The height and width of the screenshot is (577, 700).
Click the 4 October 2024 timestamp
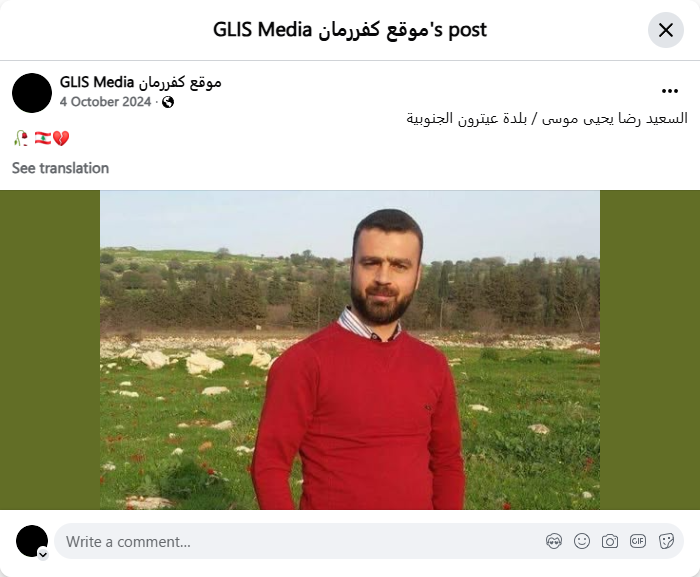(105, 102)
